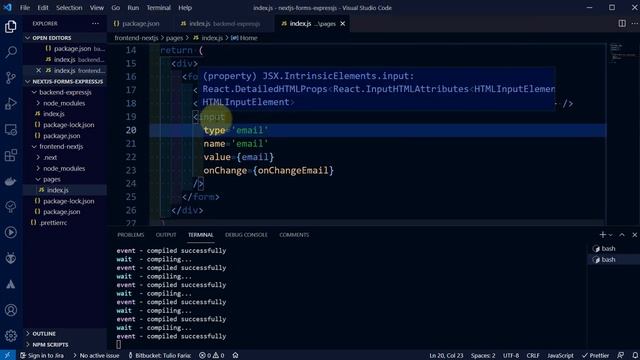Add a new terminal with plus icon
The height and width of the screenshot is (360, 640).
pos(602,235)
